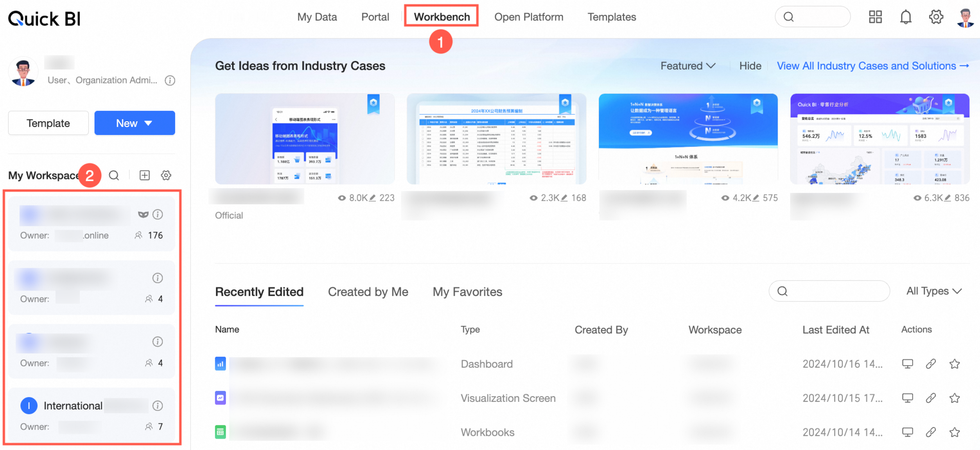The width and height of the screenshot is (980, 450).
Task: Open the apps grid icon in header
Action: (x=875, y=17)
